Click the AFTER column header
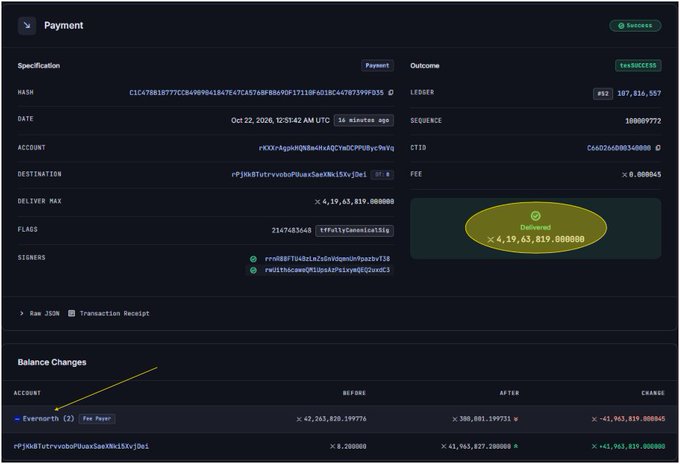This screenshot has height=464, width=680. pos(509,393)
